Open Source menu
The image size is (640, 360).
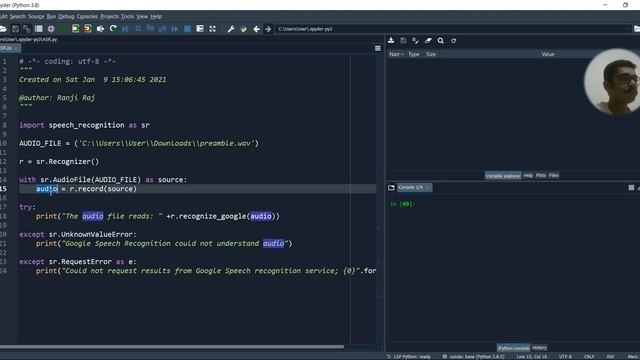(x=36, y=17)
